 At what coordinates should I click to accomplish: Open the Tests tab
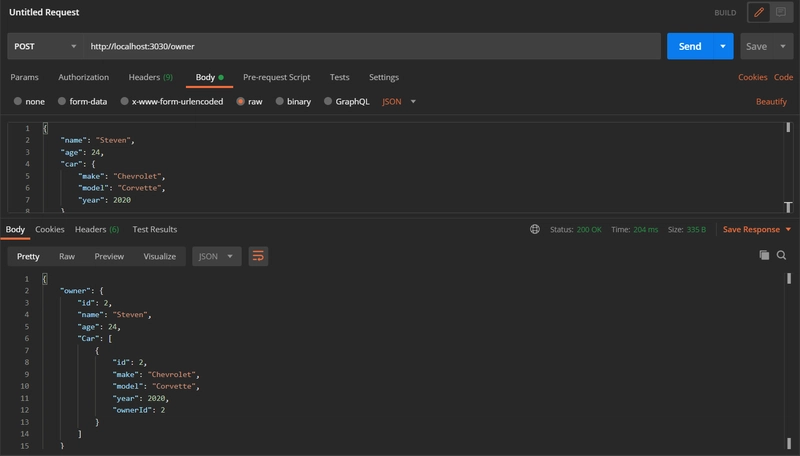pyautogui.click(x=339, y=77)
